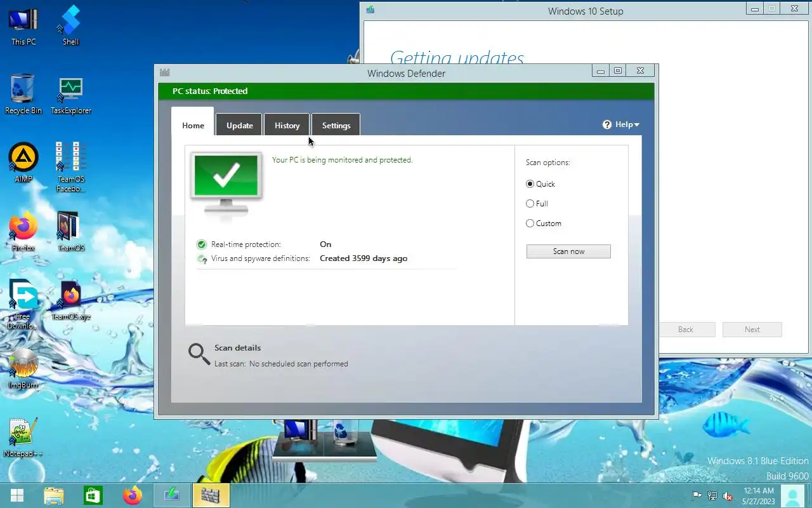This screenshot has width=812, height=508.
Task: Open TeamOS.xyz desktop shortcut
Action: click(x=71, y=300)
